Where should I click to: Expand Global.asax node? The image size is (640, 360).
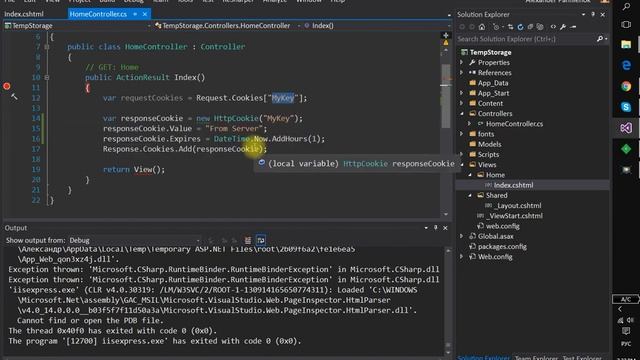[x=462, y=236]
